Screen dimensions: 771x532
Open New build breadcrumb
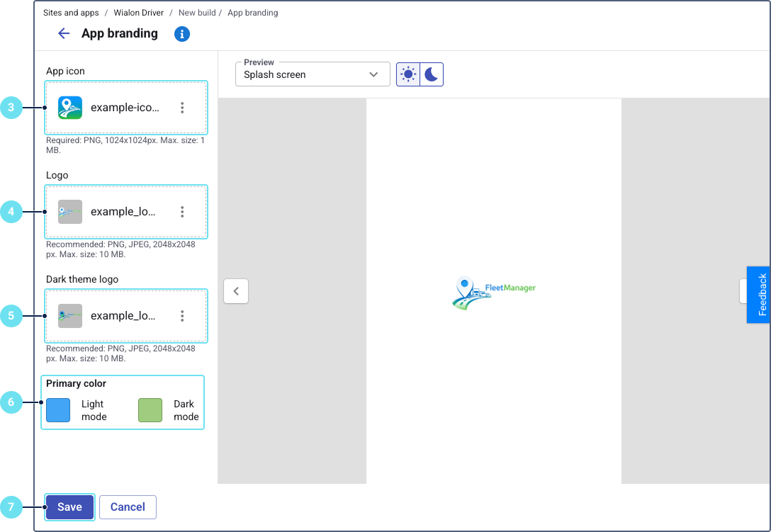tap(197, 13)
